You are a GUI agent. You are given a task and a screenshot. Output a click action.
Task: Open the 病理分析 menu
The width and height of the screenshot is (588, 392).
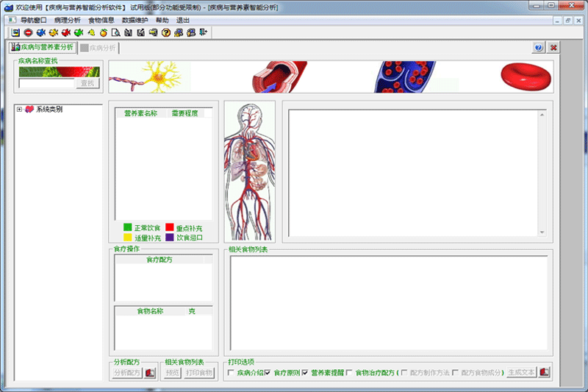(x=68, y=21)
